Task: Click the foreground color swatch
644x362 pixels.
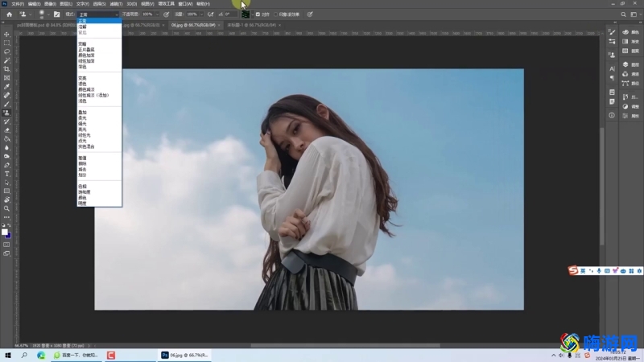Action: 5,232
